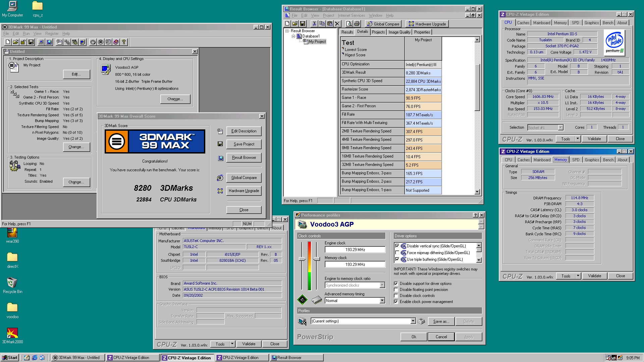Open wrar390 desktop icon
This screenshot has height=362, width=644.
12,235
